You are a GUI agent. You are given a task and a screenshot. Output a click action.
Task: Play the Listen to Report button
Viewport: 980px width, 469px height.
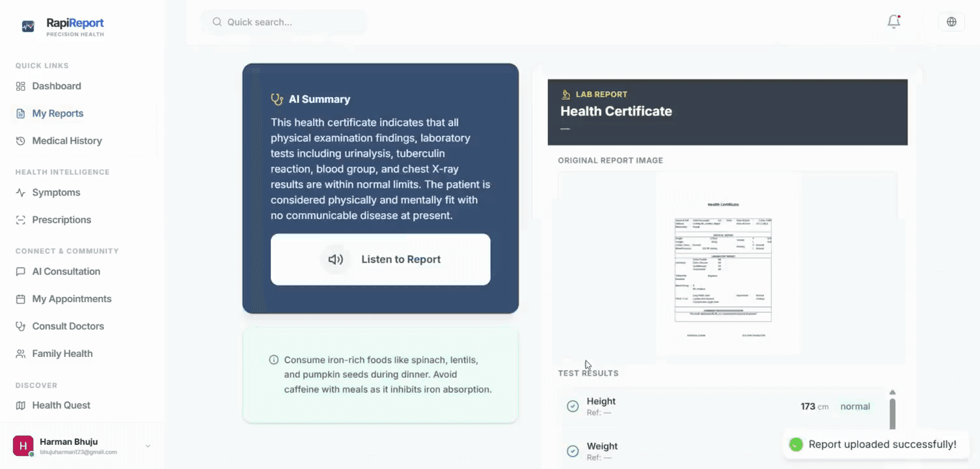tap(381, 259)
